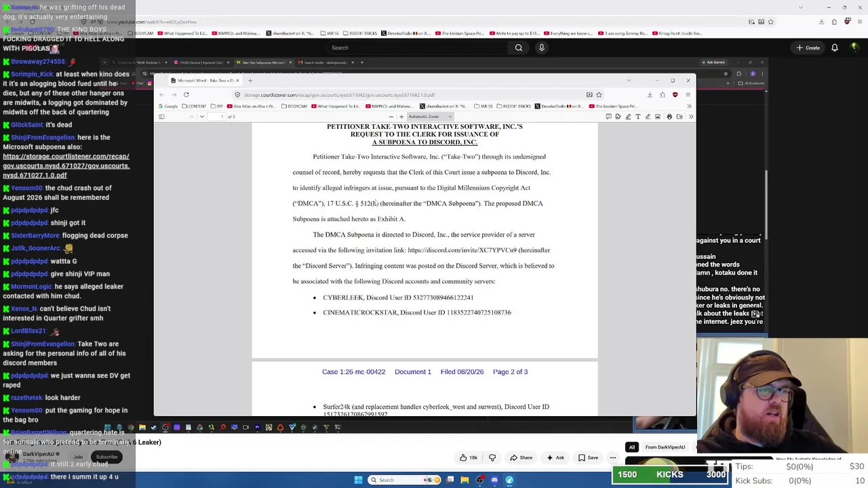Switch to the Discord #general tab
868x488 pixels.
point(201,62)
